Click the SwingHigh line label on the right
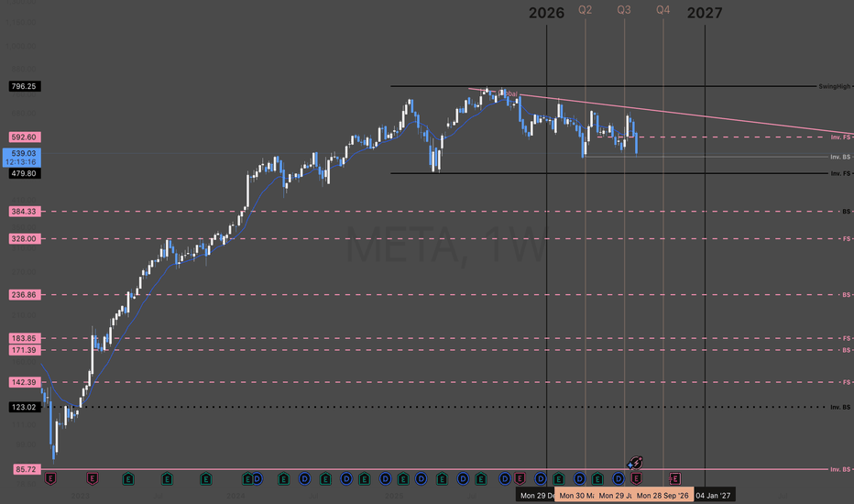 coord(834,86)
